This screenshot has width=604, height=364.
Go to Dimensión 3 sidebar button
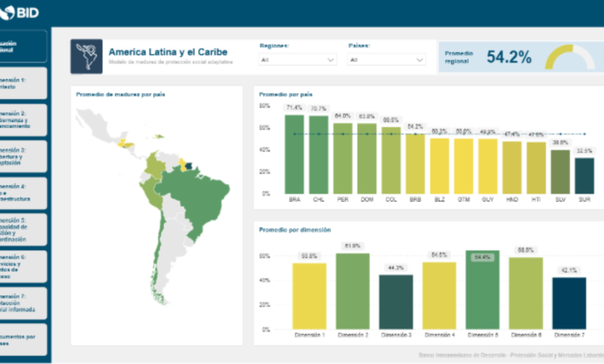click(x=23, y=156)
